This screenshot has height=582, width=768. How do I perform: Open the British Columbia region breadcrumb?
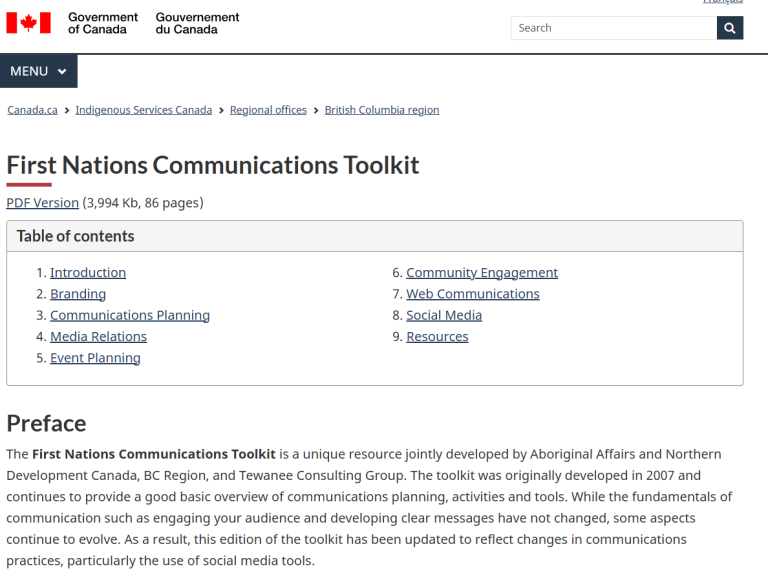click(x=382, y=110)
